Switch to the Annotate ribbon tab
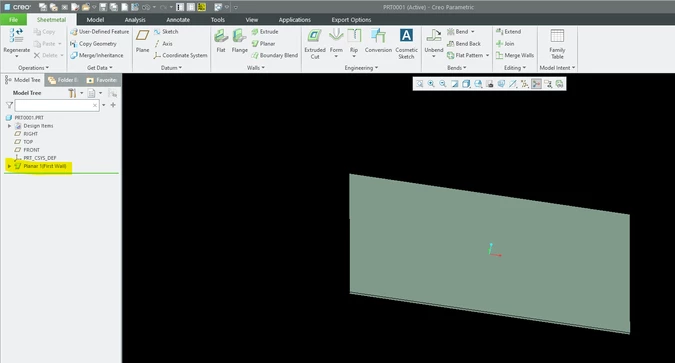This screenshot has width=675, height=363. (178, 20)
